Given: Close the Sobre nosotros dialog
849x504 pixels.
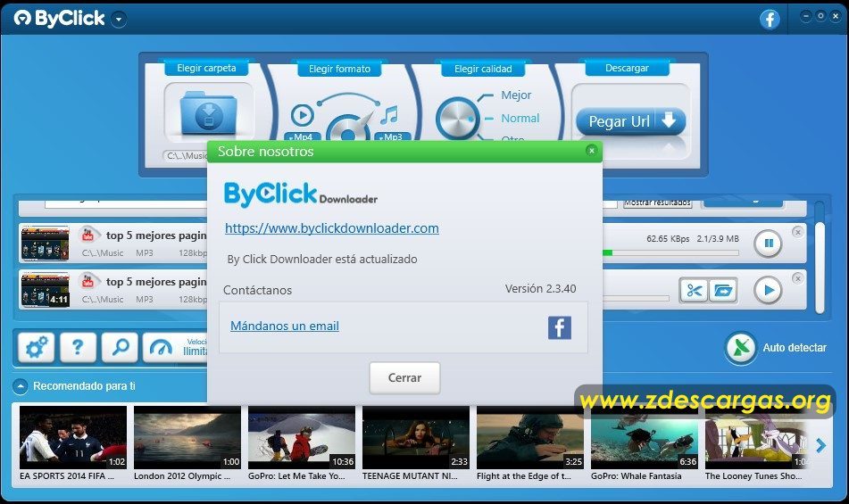Looking at the screenshot, I should pos(592,151).
